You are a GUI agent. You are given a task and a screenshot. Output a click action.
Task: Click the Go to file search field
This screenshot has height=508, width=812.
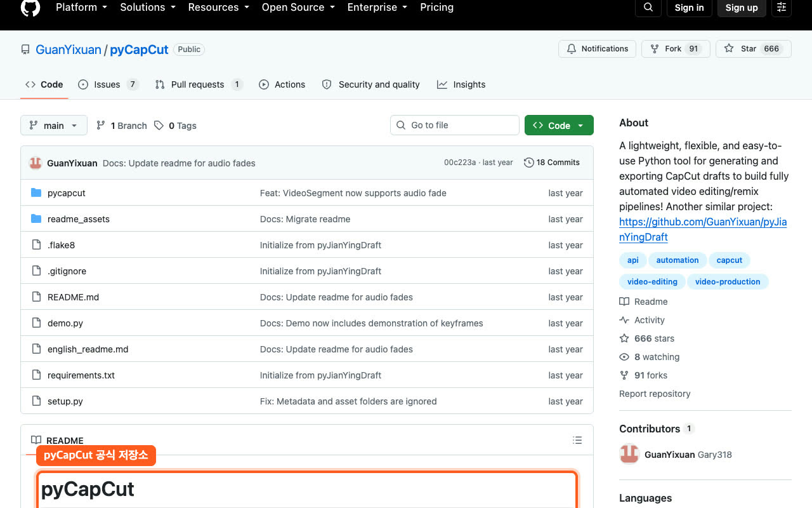(455, 125)
